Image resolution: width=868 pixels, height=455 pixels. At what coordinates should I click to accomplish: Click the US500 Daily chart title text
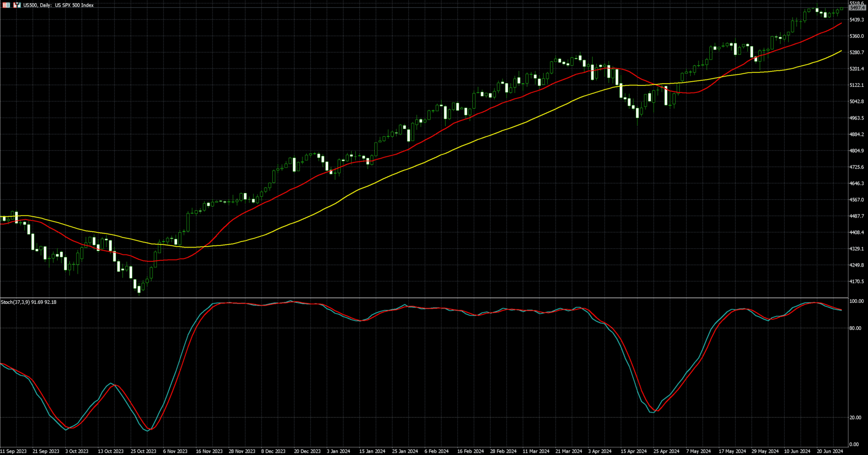point(58,5)
